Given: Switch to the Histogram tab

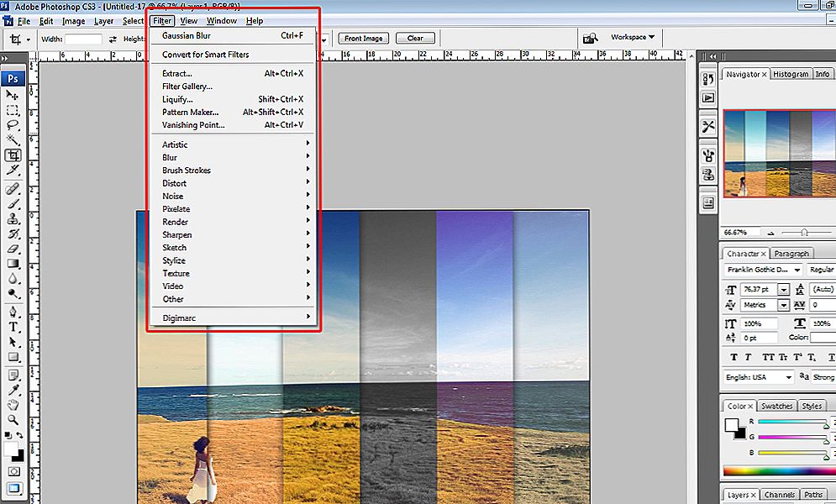Looking at the screenshot, I should coord(791,74).
